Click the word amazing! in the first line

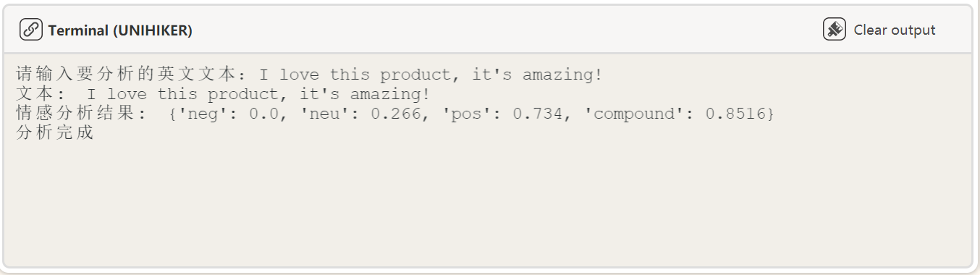click(562, 75)
